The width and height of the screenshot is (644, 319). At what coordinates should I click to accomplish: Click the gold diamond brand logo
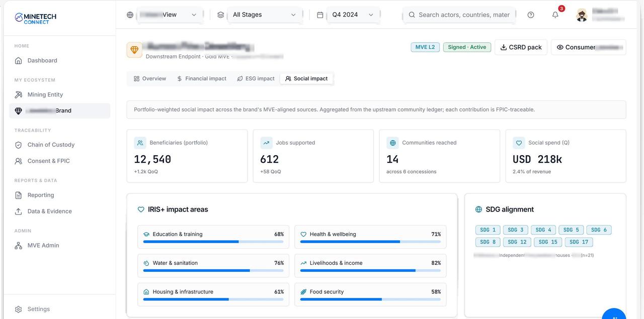[134, 50]
